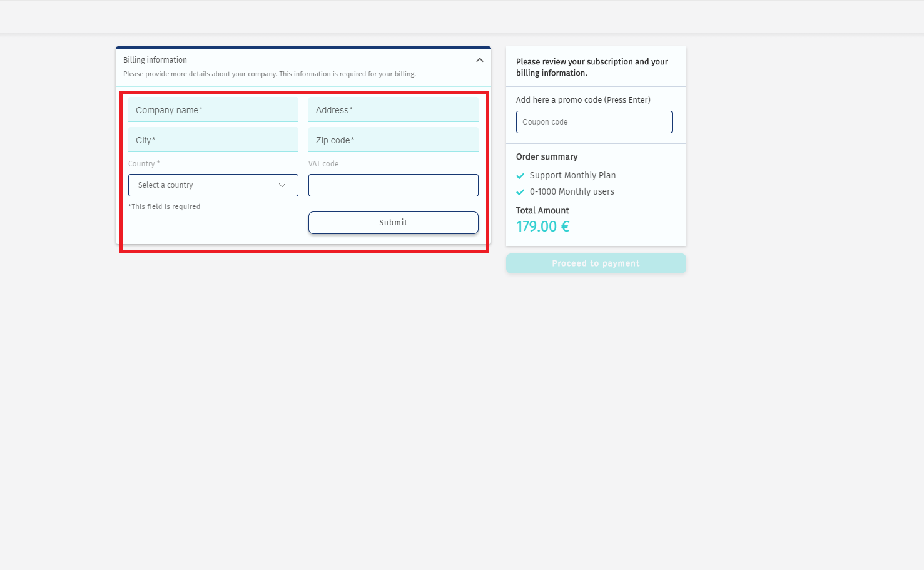Click the "Add here a promo code" label
The width and height of the screenshot is (924, 570).
click(x=582, y=100)
